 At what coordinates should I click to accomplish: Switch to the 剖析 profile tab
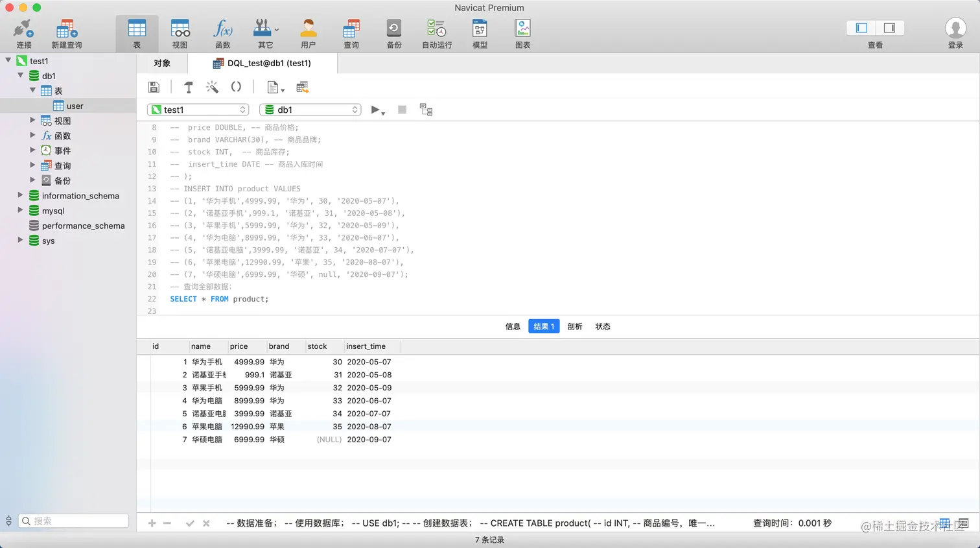point(575,326)
